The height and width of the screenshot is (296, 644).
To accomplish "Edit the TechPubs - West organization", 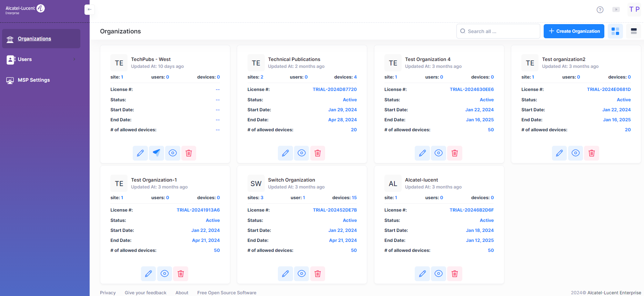I will (x=140, y=153).
